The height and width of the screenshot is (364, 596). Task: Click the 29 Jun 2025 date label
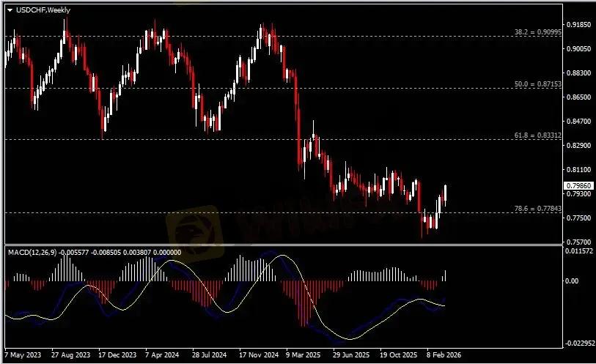(351, 355)
